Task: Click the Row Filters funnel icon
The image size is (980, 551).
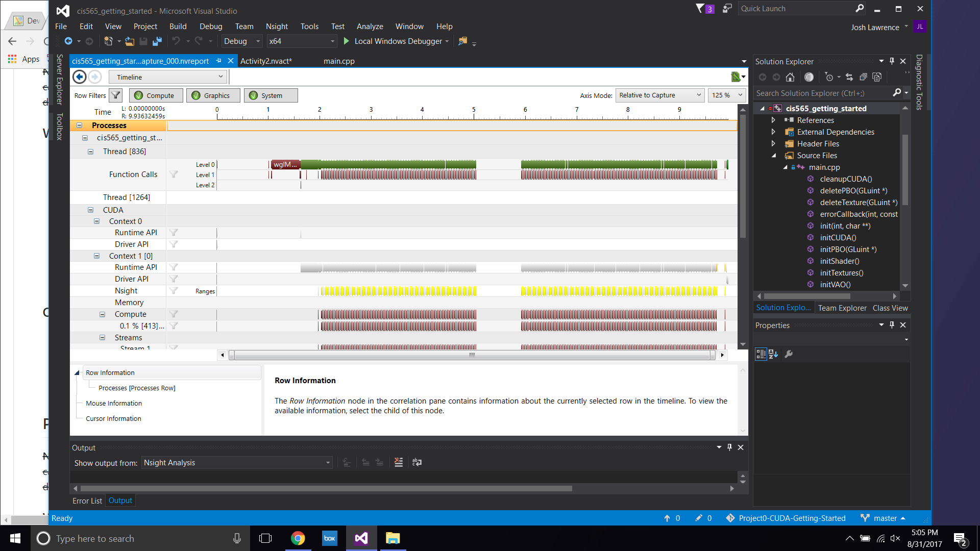Action: coord(116,95)
